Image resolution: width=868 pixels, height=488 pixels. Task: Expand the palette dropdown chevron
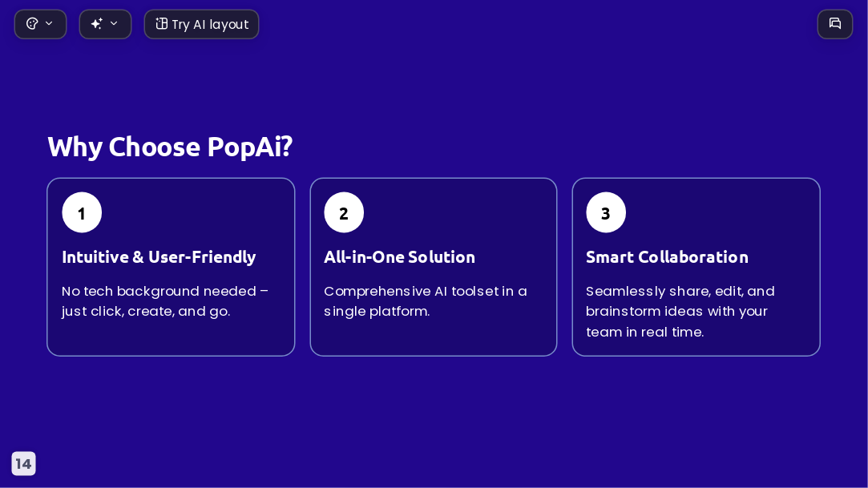(49, 23)
